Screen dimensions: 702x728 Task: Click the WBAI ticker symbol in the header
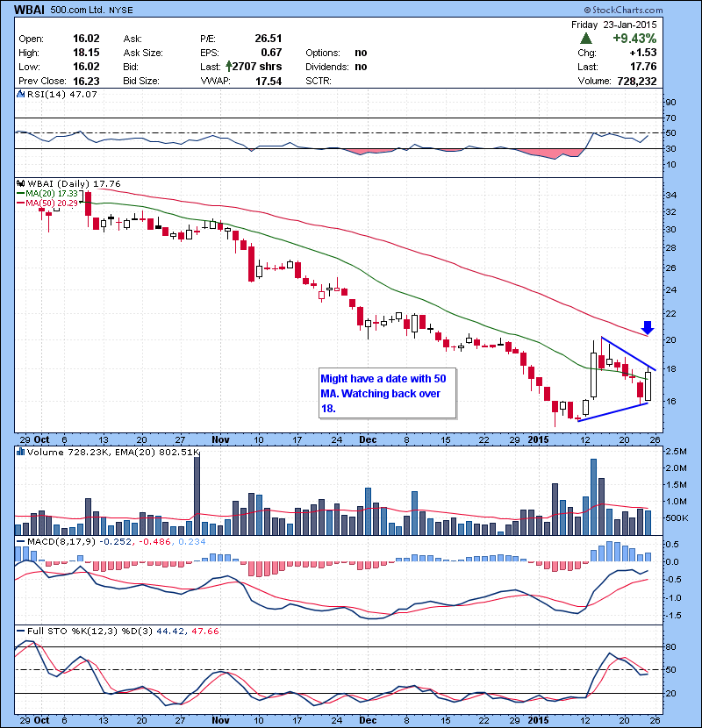[29, 10]
